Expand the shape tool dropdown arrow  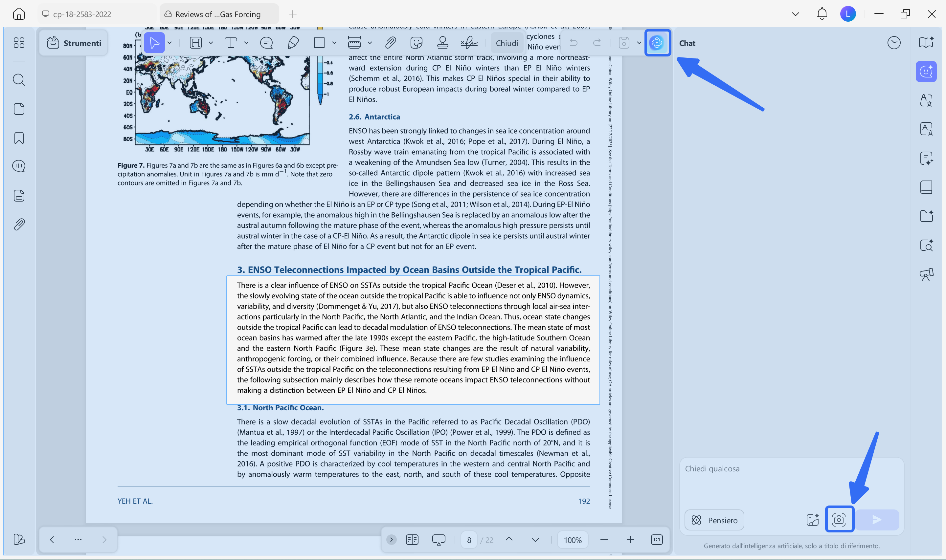click(334, 43)
